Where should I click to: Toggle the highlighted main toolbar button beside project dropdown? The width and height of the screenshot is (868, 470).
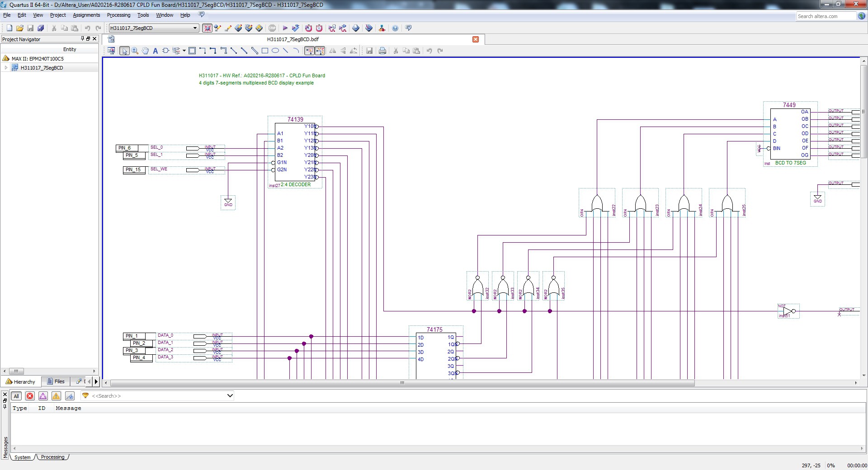[207, 28]
